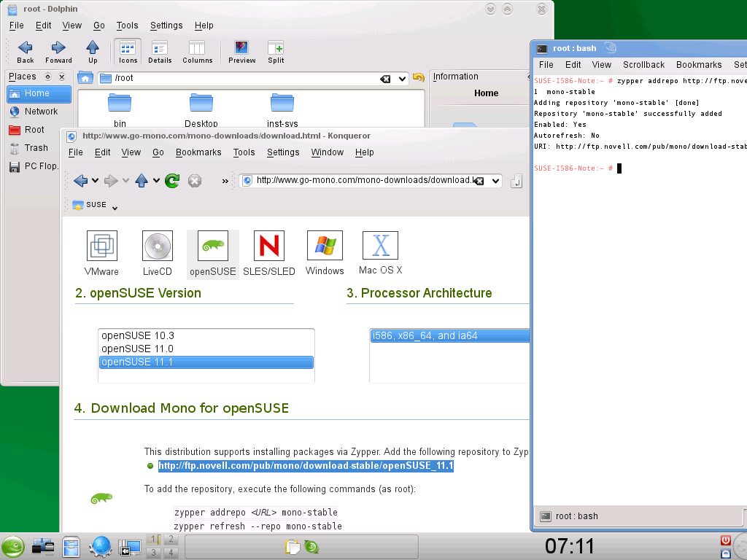Open Scrollback menu in bash terminal
The image size is (747, 560).
tap(643, 65)
